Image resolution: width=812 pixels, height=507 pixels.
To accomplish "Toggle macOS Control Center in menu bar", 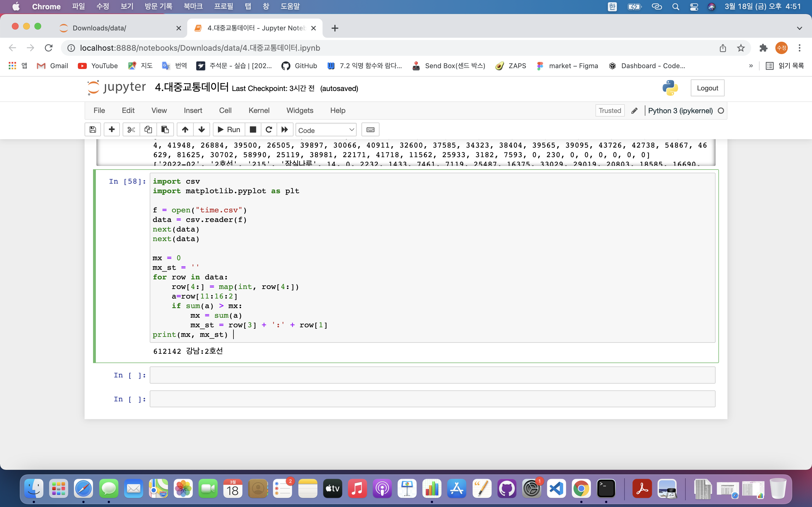I will [x=694, y=7].
